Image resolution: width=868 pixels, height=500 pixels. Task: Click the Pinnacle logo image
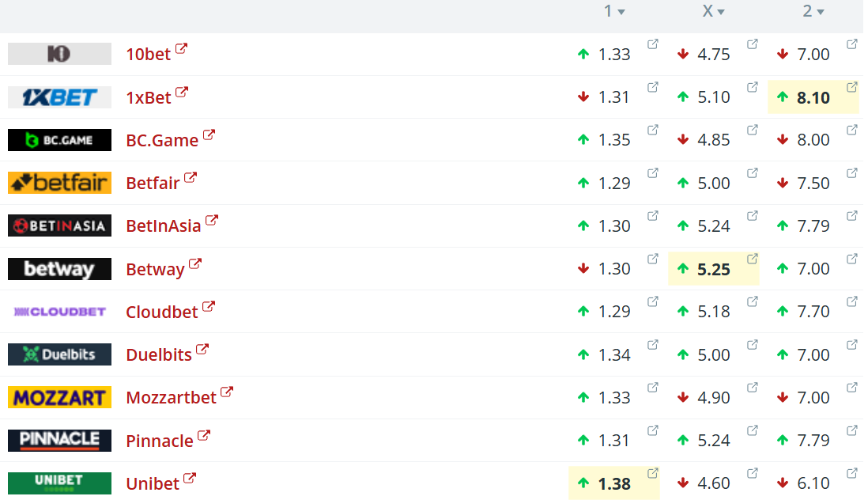[59, 440]
